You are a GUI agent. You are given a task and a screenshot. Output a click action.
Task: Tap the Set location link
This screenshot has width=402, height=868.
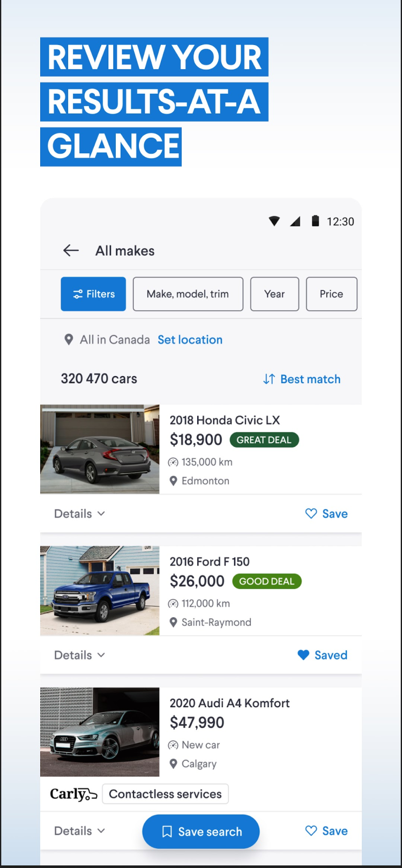190,340
